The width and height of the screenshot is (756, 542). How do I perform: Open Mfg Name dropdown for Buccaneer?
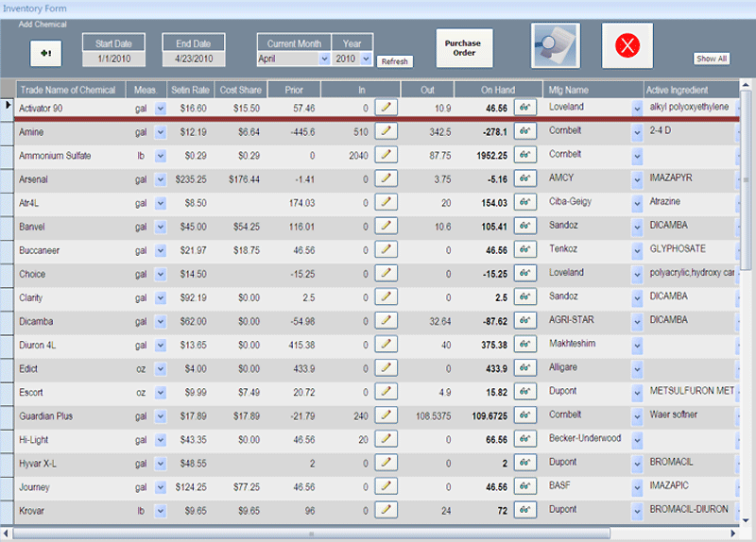(x=637, y=250)
